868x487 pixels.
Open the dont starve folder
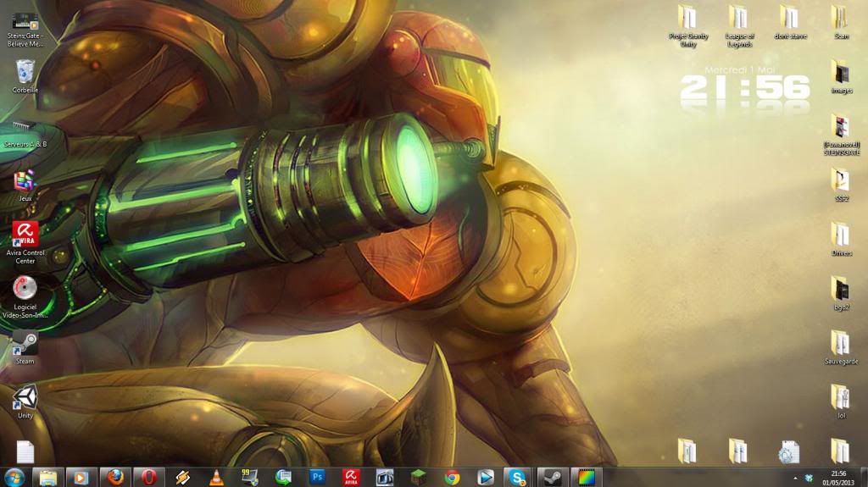click(790, 23)
